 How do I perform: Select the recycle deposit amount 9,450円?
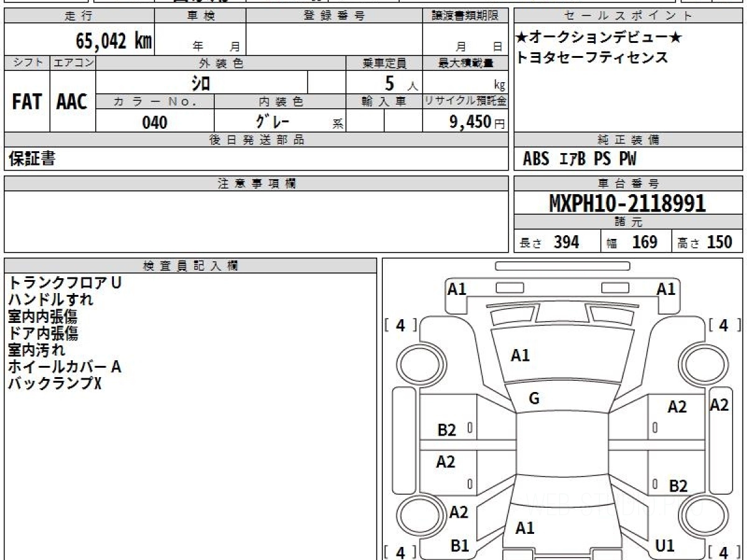click(x=477, y=122)
